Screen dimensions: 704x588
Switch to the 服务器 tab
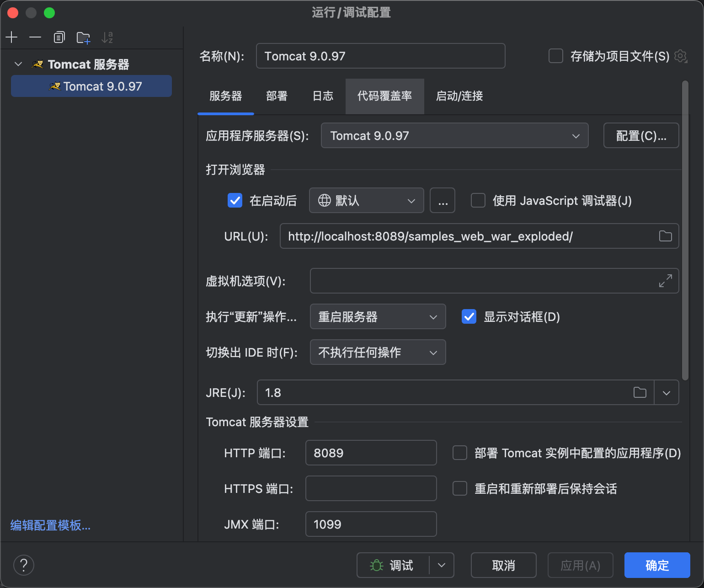[x=226, y=96]
